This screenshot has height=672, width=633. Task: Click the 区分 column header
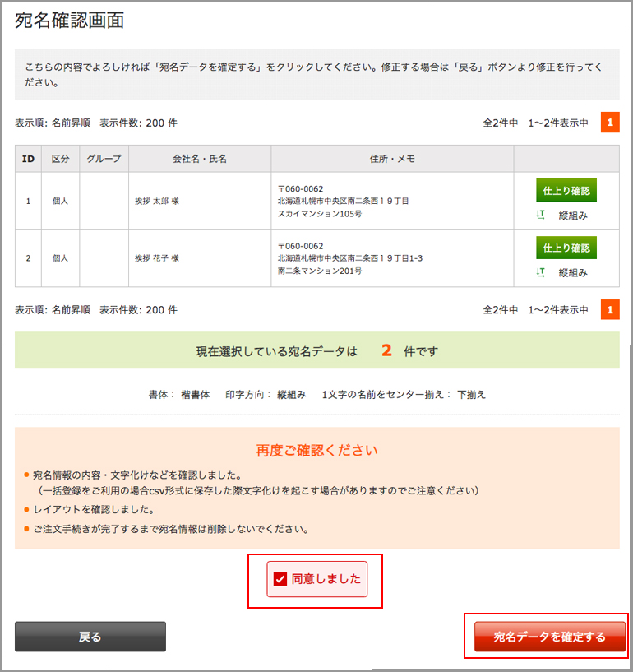[x=60, y=159]
